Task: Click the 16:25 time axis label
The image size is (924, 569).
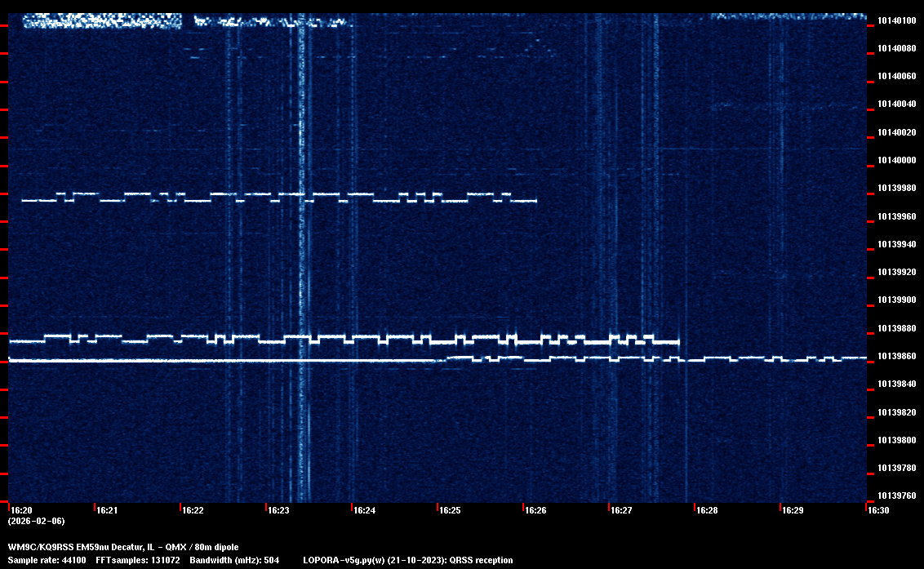Action: coord(450,510)
